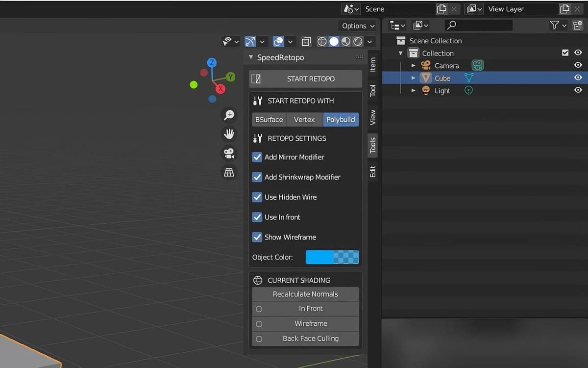Screen dimensions: 588x368
Task: Select Scene Collection in outliner
Action: coord(436,41)
